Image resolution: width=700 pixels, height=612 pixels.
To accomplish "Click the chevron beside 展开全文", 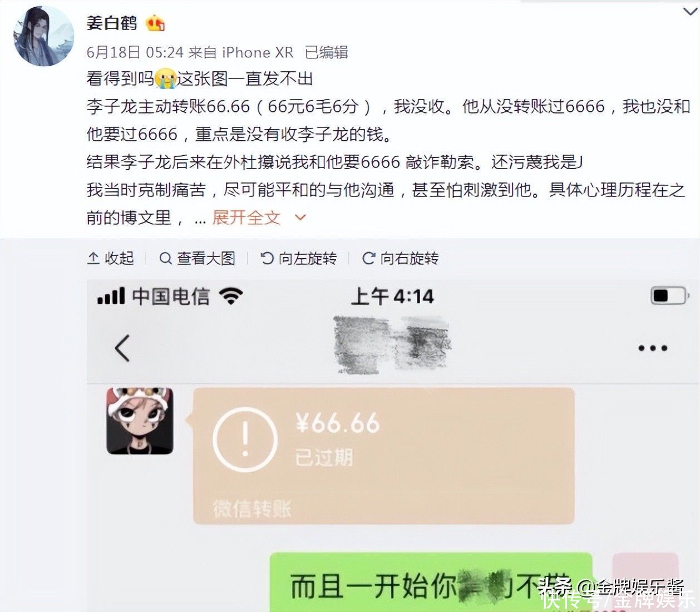I will tap(300, 218).
